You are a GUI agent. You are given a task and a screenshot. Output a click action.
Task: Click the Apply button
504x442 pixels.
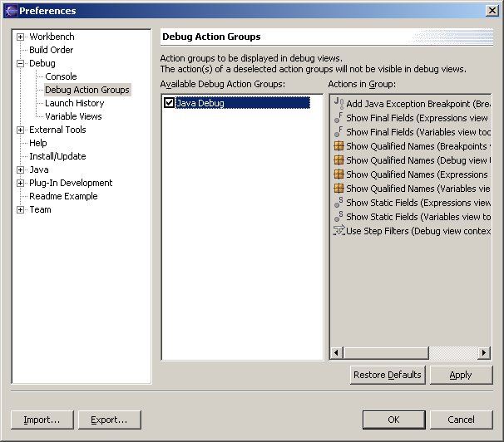[x=461, y=375]
